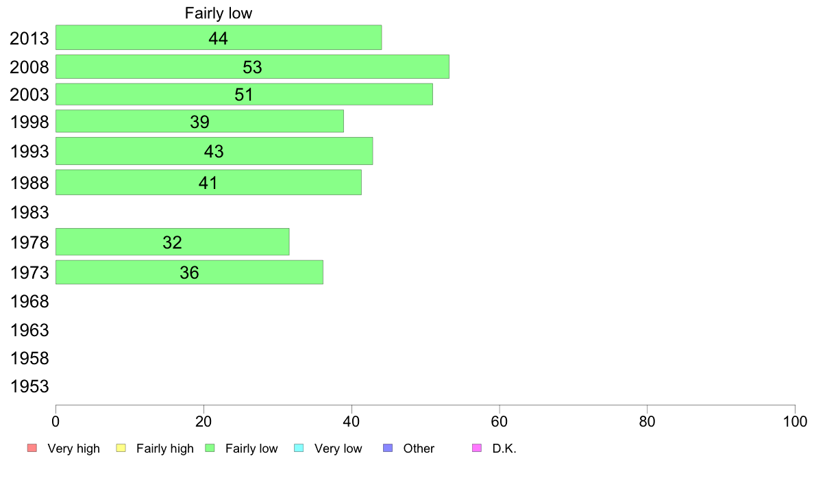This screenshot has height=504, width=814.
Task: Select the 2013 bar showing 44
Action: pyautogui.click(x=219, y=38)
